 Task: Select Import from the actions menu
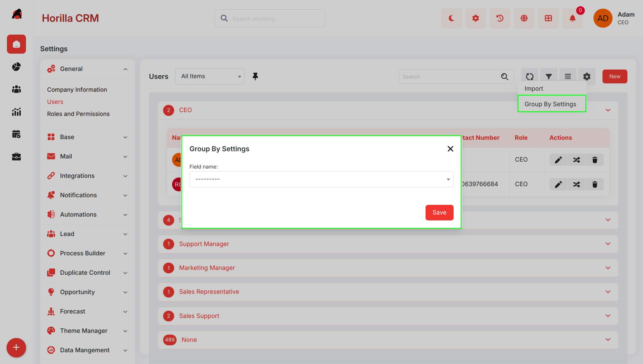pyautogui.click(x=534, y=89)
